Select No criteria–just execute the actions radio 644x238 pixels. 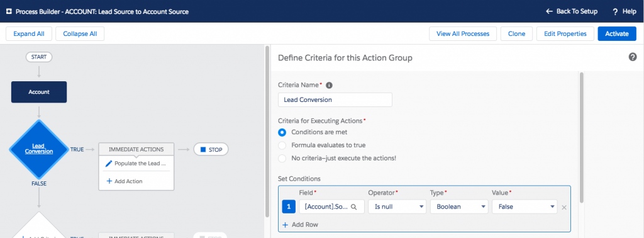click(x=282, y=158)
